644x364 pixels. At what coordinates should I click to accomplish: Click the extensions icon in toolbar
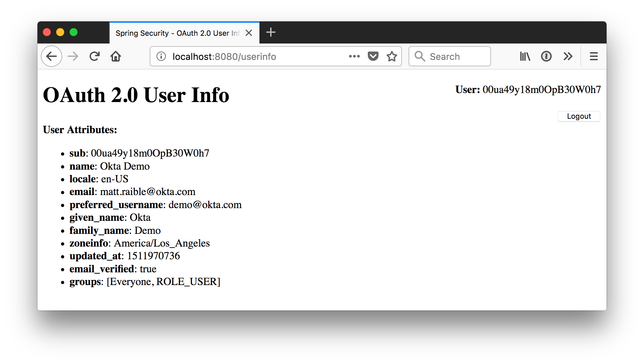point(567,56)
